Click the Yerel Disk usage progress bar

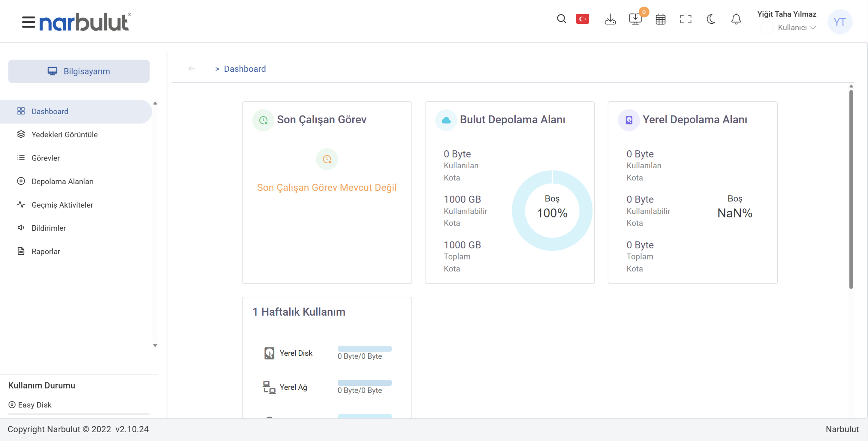[364, 349]
